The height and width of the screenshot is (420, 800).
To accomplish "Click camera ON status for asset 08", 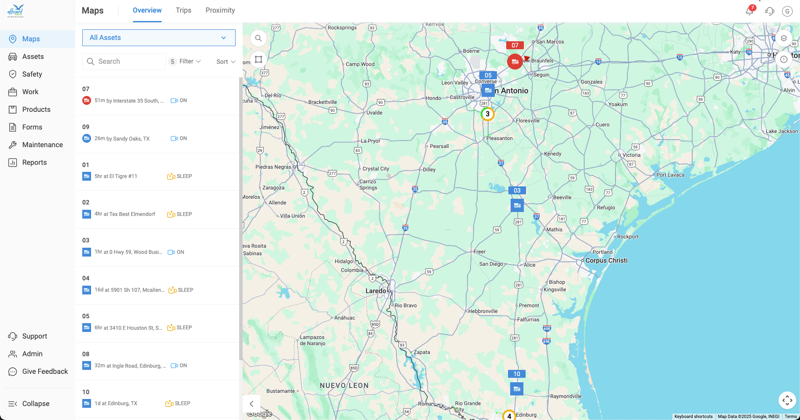I will 179,365.
